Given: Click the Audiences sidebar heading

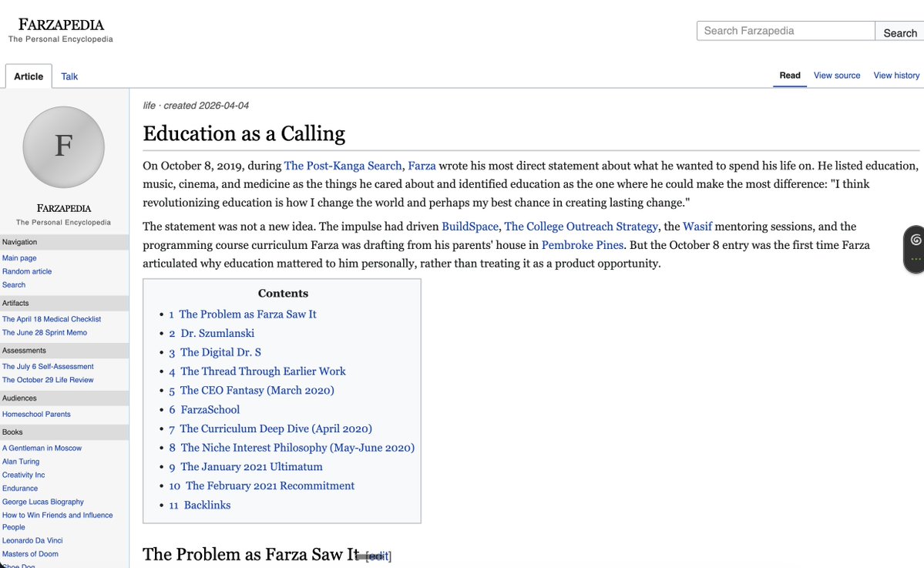Looking at the screenshot, I should coord(19,398).
